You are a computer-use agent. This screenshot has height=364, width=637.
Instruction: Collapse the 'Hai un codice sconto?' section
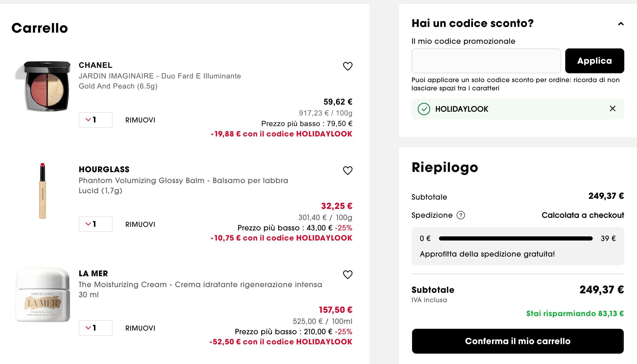621,24
